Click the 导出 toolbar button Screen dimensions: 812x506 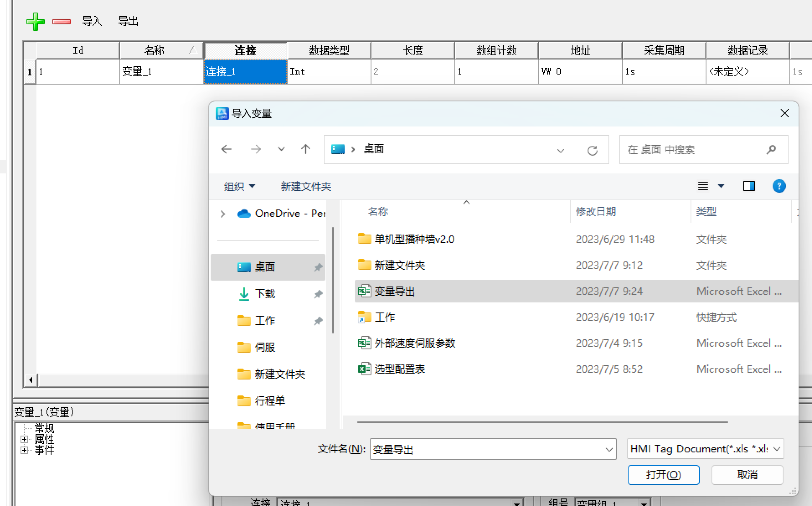tap(128, 21)
